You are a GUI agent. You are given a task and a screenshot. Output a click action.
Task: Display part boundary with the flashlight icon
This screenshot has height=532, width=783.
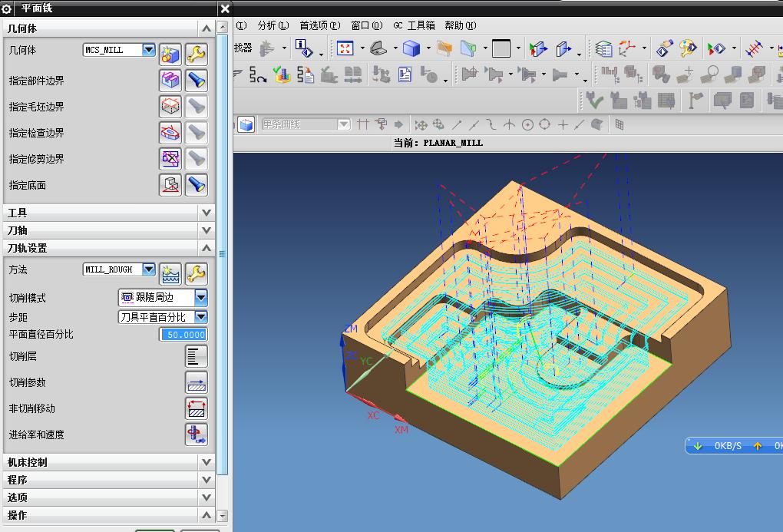point(197,81)
